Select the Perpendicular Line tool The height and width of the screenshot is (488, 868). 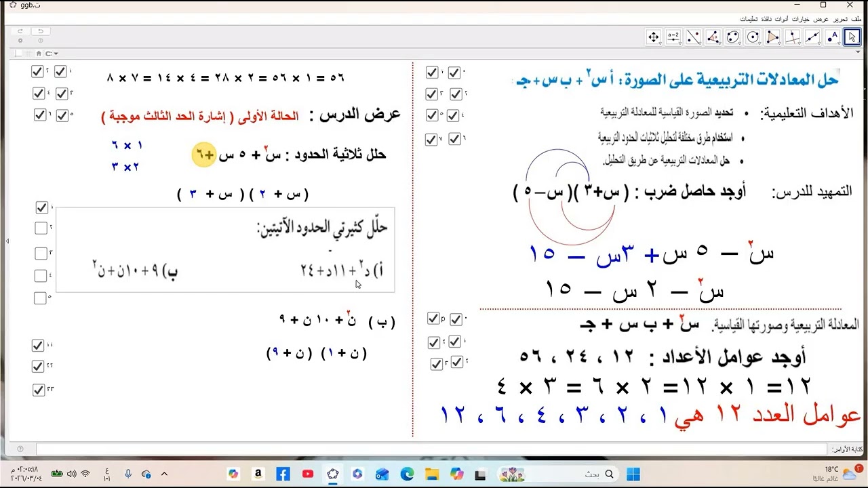793,37
